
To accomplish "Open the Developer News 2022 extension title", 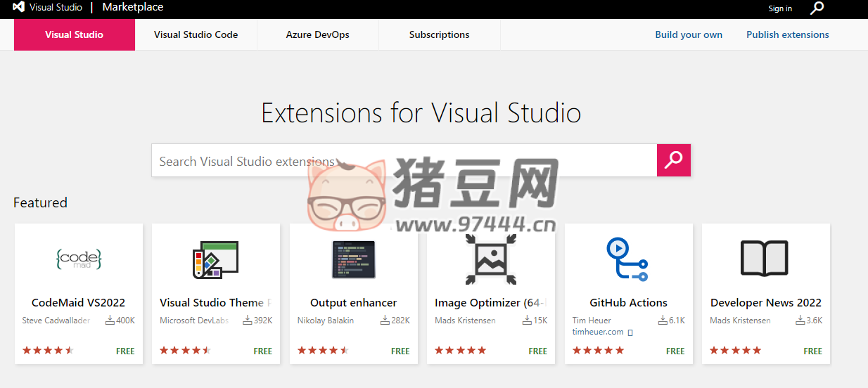I will coord(766,302).
